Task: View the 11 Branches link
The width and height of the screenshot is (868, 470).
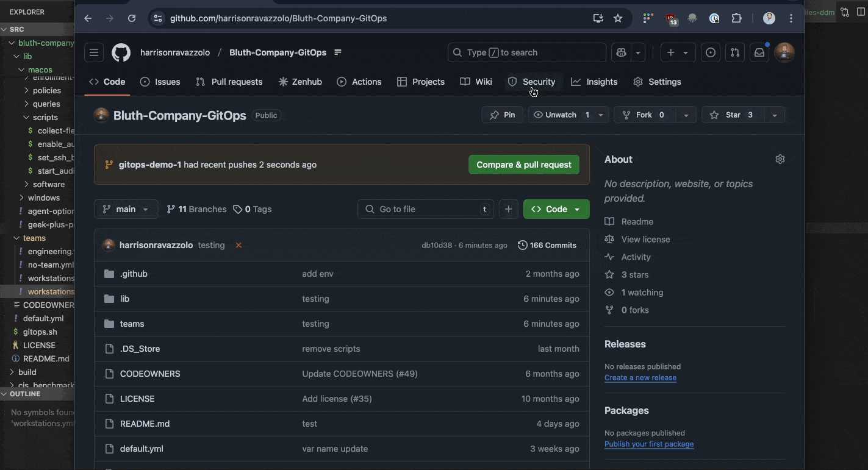Action: click(196, 209)
